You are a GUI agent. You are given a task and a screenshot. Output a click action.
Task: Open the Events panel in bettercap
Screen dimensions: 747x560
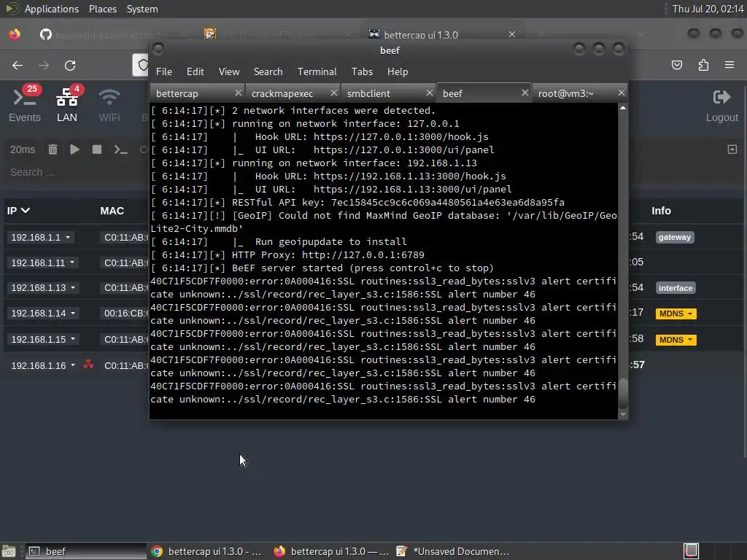[x=25, y=105]
